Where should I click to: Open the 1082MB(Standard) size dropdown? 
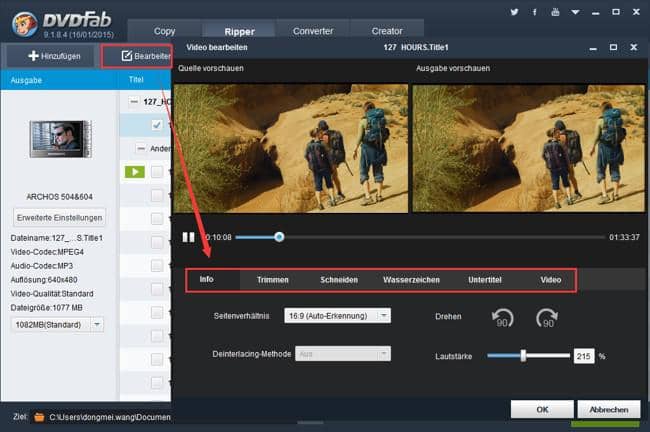click(x=57, y=325)
